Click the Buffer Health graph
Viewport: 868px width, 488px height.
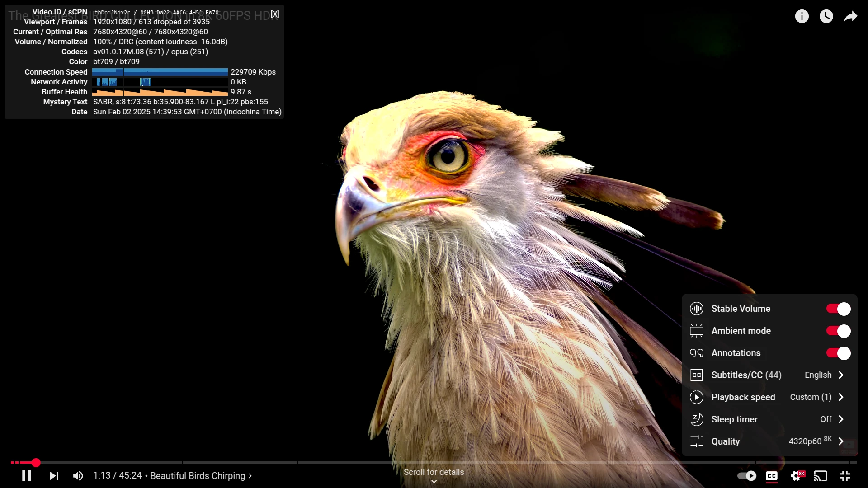coord(160,92)
